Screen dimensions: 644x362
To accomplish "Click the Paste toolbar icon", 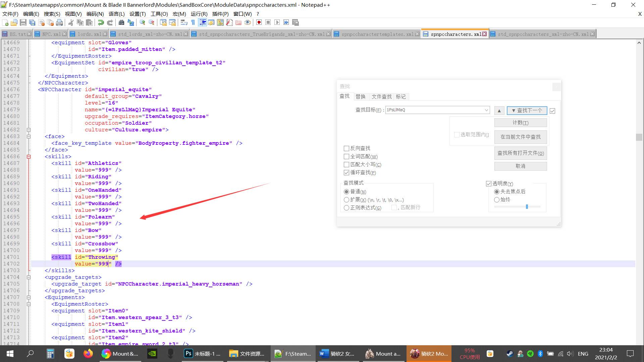I will point(89,22).
